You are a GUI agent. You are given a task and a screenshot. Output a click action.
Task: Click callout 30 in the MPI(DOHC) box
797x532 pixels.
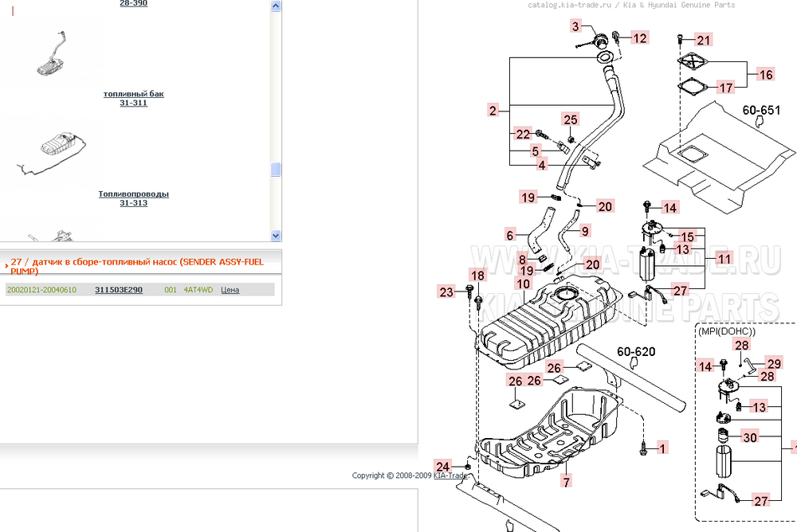pos(750,436)
